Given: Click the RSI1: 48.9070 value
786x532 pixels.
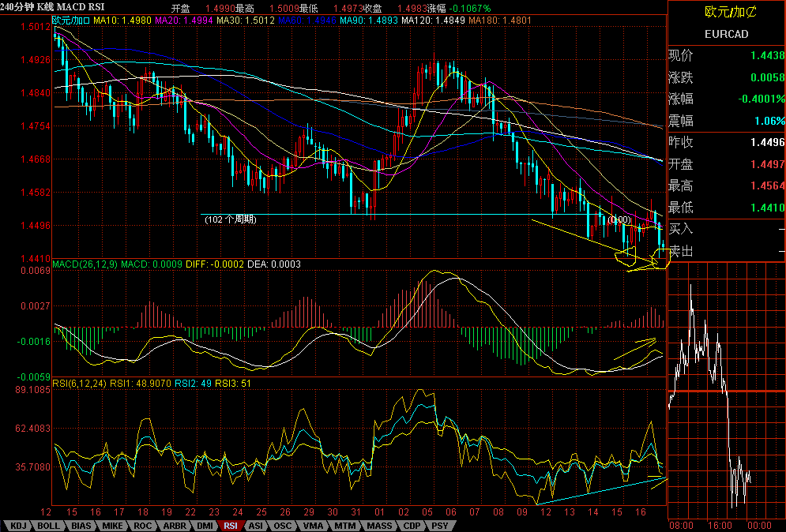Looking at the screenshot, I should (x=141, y=384).
